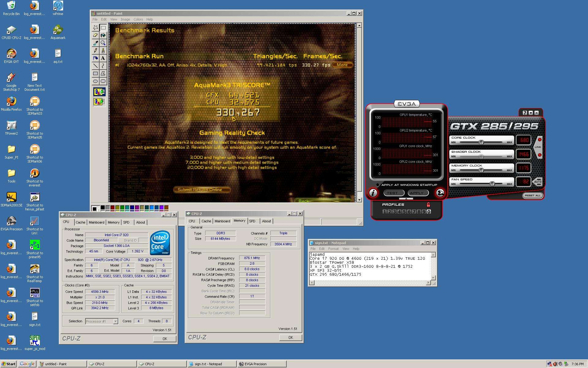This screenshot has height=368, width=588.
Task: Choose the Curve tool in Paint
Action: point(103,66)
